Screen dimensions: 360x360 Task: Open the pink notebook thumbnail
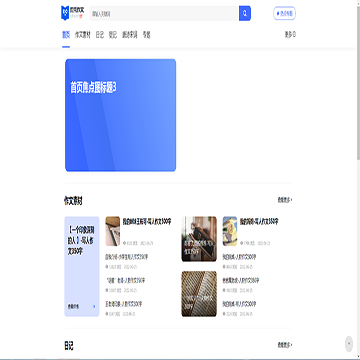pos(113,231)
